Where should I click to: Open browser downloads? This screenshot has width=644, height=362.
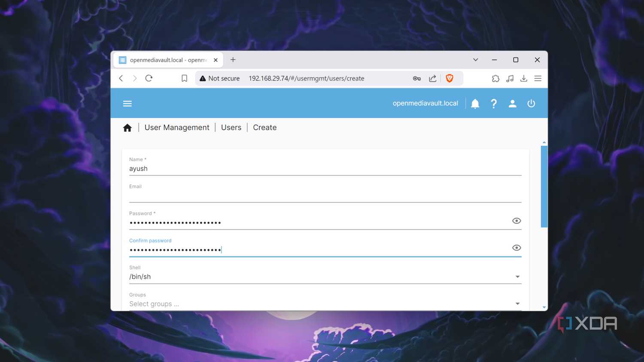pos(524,78)
